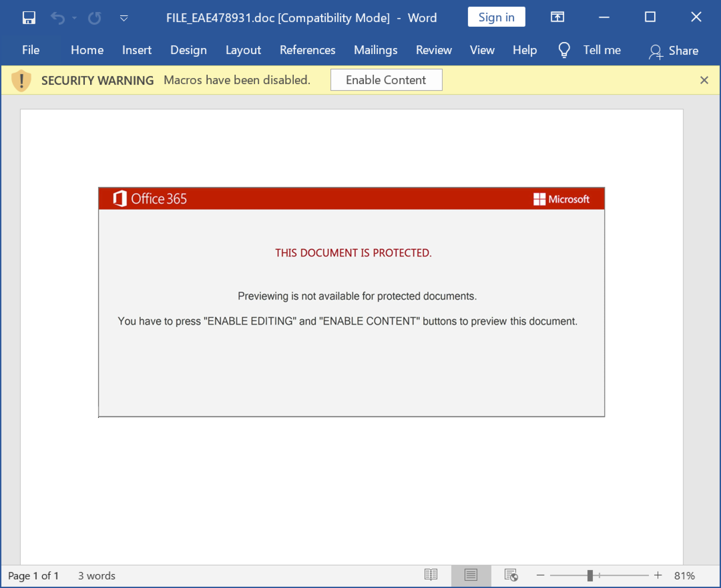The width and height of the screenshot is (721, 588).
Task: Click the "Macros have been disabled." message
Action: click(237, 80)
